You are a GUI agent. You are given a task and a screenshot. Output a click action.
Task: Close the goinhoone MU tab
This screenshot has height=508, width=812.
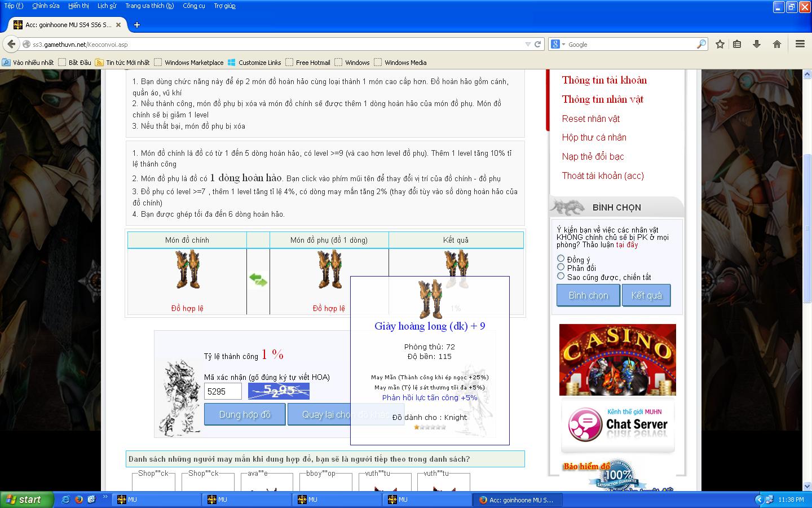pyautogui.click(x=118, y=25)
